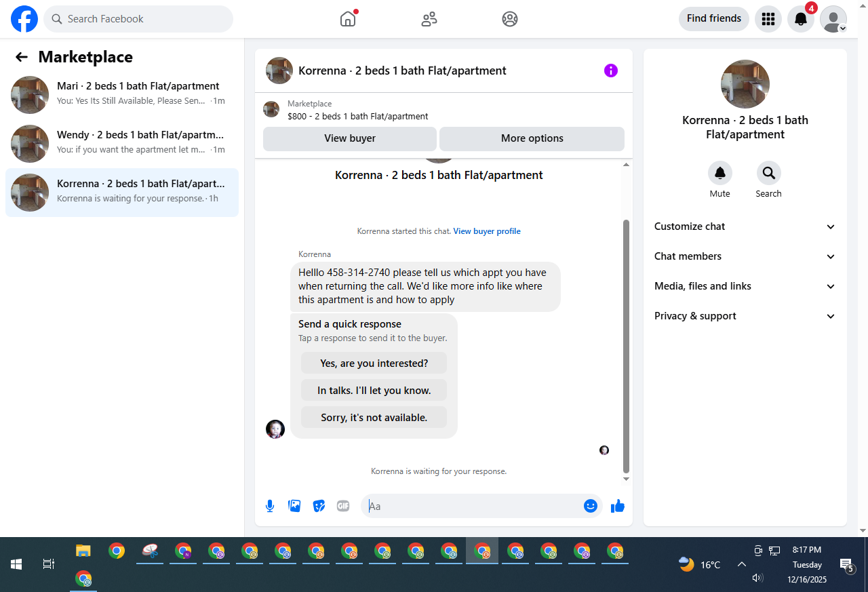The height and width of the screenshot is (592, 868).
Task: Open the Groups icon in top navigation
Action: pos(510,19)
